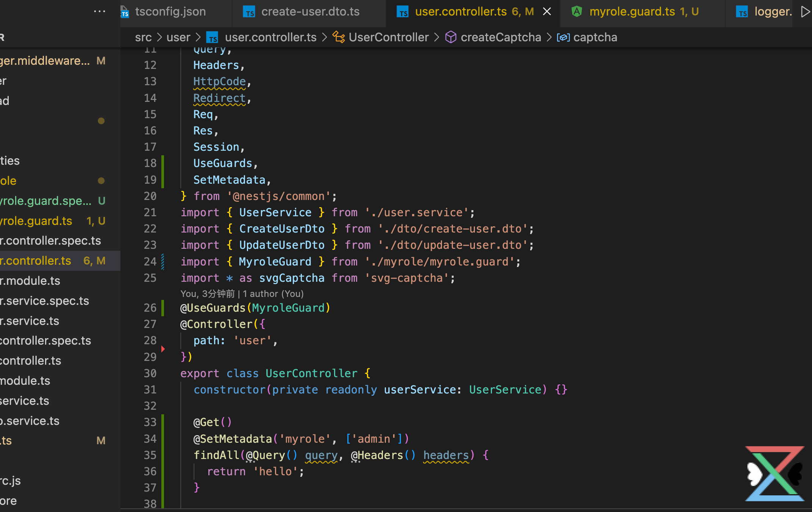Click the floating colorful logo widget

coord(775,473)
